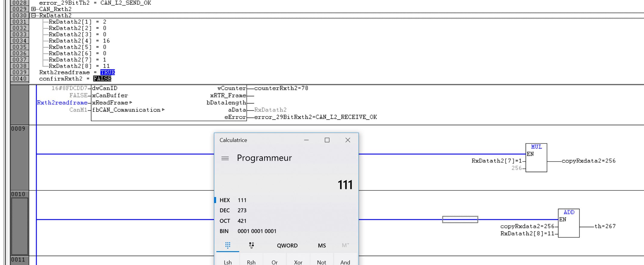Select the highlighted element in network 0010

pos(460,220)
